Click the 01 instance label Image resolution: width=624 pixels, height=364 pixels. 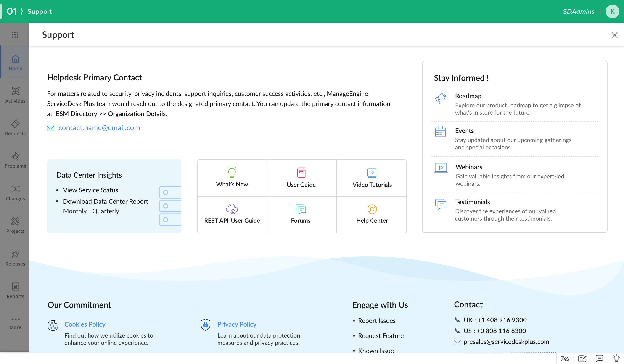[x=12, y=11]
